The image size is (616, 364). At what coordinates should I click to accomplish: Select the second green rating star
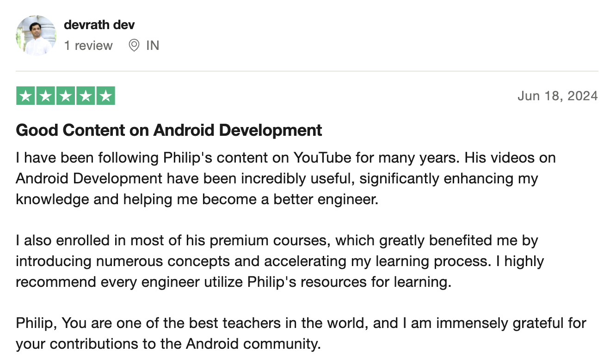coord(46,96)
